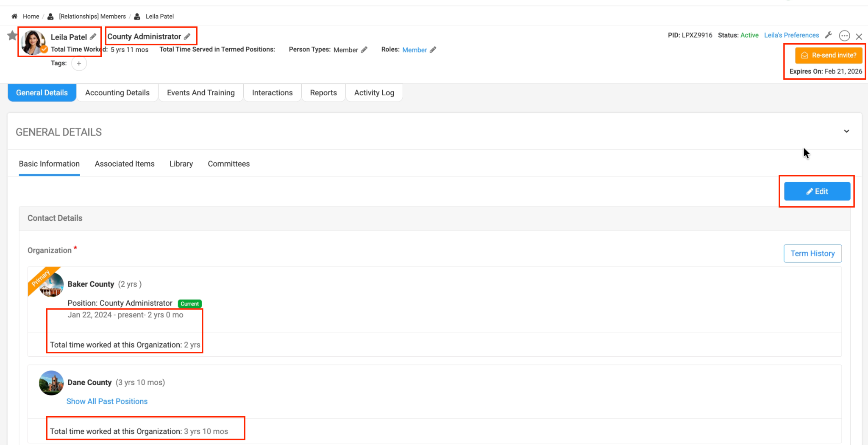Click pencil icon next to Leila Patel name
Viewport: 868px width, 445px height.
[x=93, y=37]
